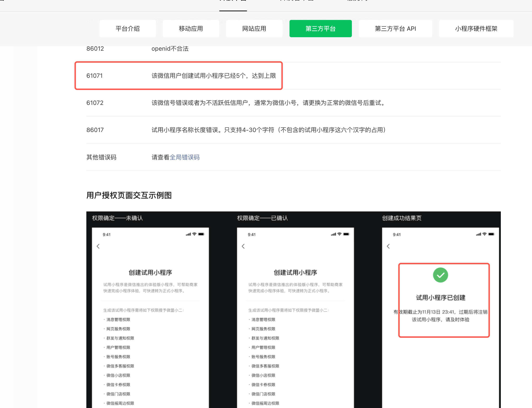Click Wi-Fi icon in third phone mockup

[x=485, y=234]
